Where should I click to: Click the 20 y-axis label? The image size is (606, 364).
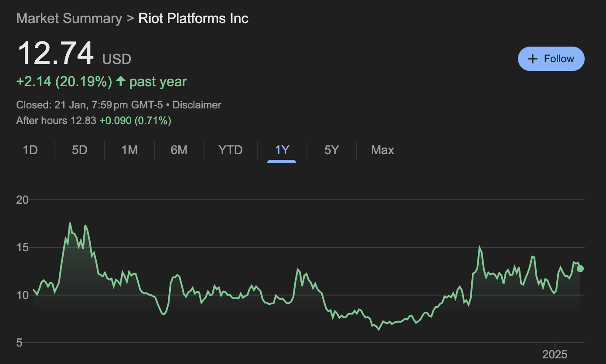tap(22, 200)
